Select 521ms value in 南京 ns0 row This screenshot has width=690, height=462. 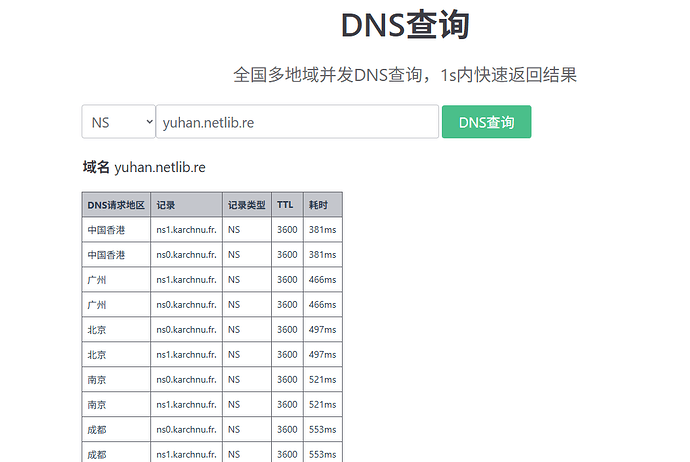pyautogui.click(x=323, y=380)
